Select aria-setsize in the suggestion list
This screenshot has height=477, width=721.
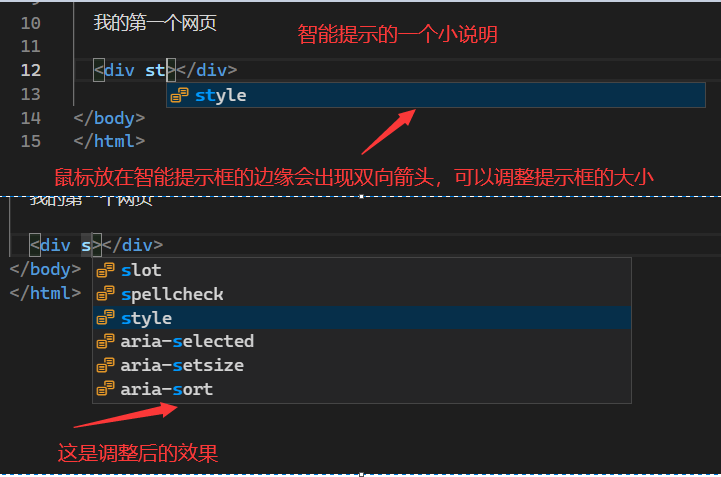(182, 365)
